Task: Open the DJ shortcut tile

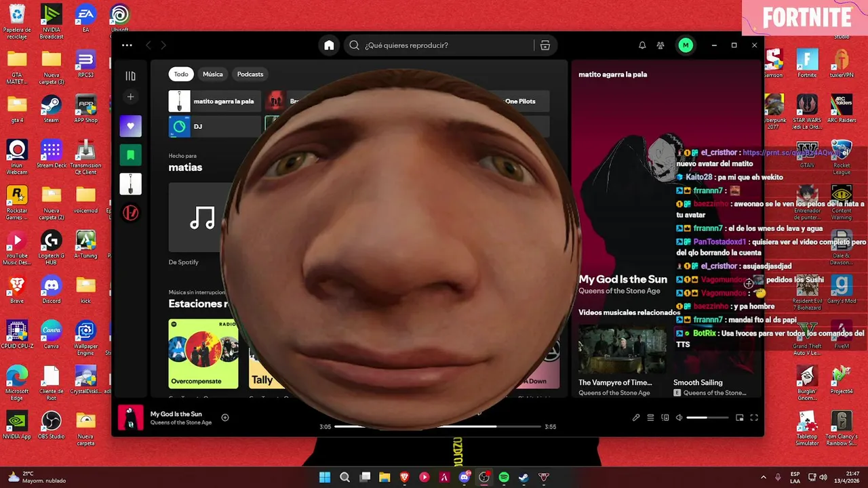Action: tap(214, 126)
